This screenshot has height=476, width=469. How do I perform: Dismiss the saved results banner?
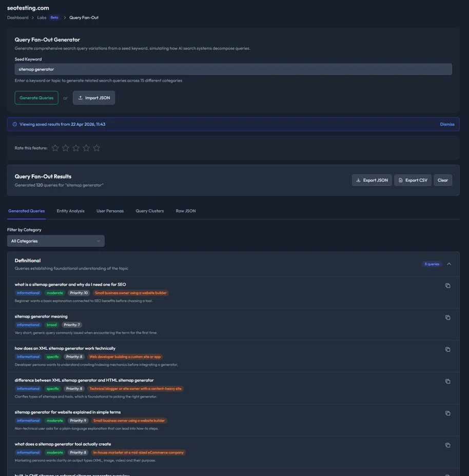pos(447,124)
